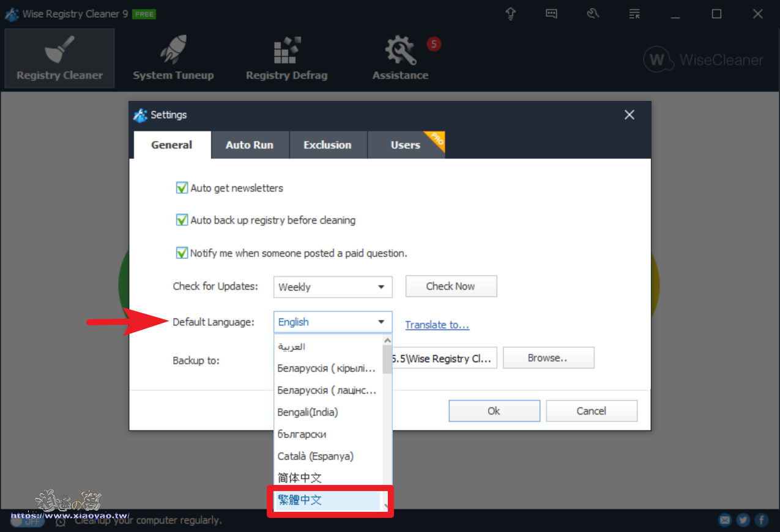Open the Check for Updates Weekly dropdown
Image resolution: width=780 pixels, height=532 pixels.
click(x=333, y=287)
